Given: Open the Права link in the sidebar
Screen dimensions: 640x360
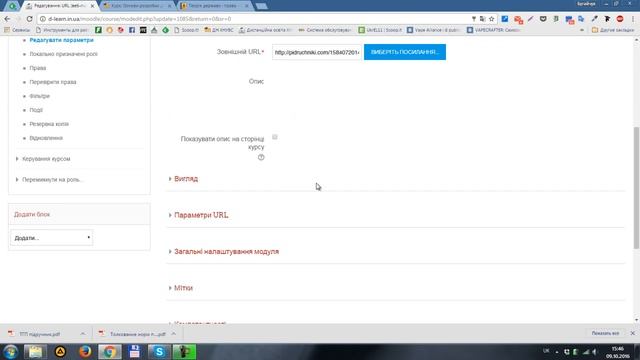Looking at the screenshot, I should point(38,68).
